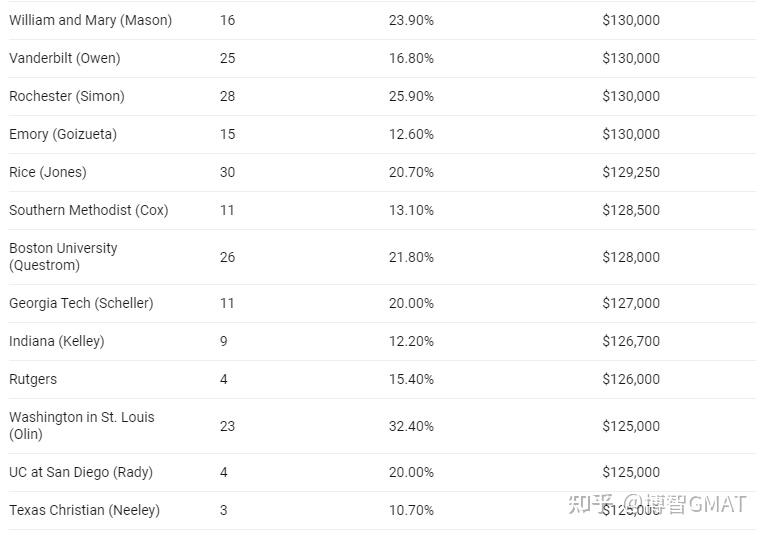Click the Vanderbilt (Owen) school name
The image size is (765, 535).
[65, 59]
